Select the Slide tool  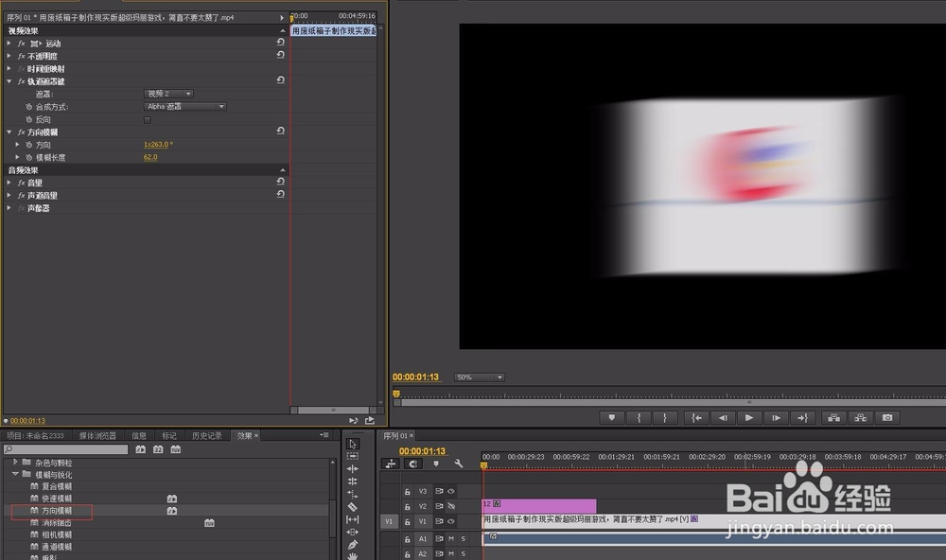353,533
